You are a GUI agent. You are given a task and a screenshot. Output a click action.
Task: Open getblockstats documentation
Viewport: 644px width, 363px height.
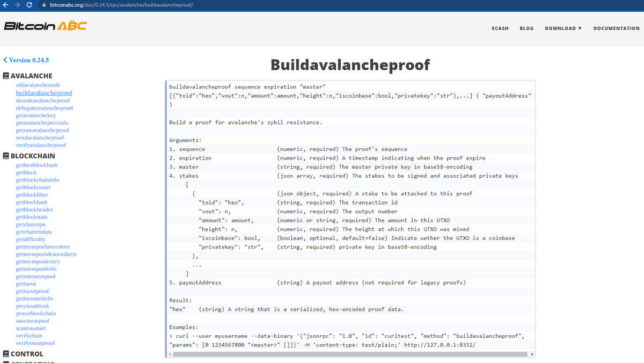(32, 217)
